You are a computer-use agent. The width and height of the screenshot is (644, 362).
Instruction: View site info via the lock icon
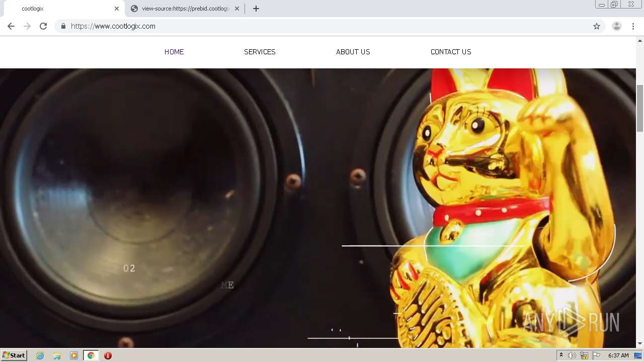pos(63,26)
